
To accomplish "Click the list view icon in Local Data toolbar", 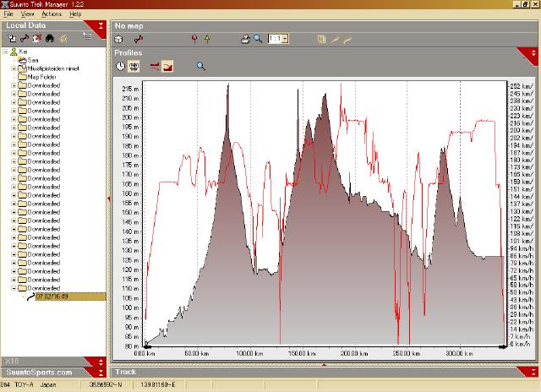I will pyautogui.click(x=87, y=35).
